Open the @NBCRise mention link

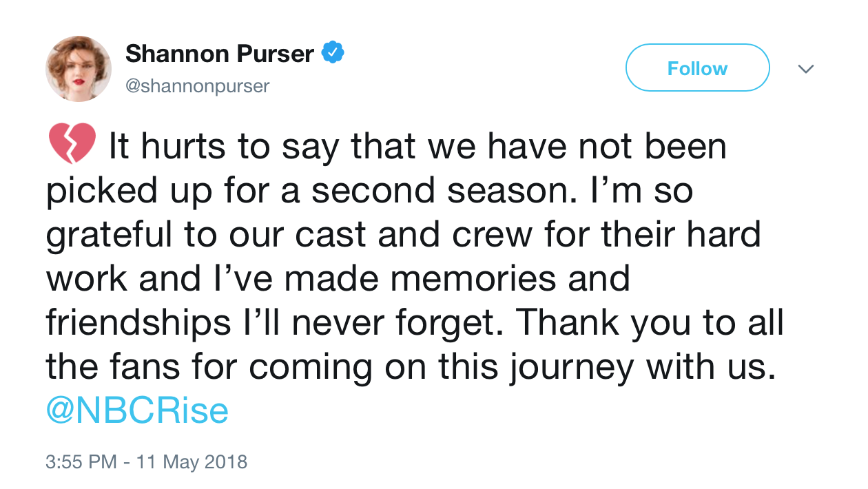(x=137, y=411)
